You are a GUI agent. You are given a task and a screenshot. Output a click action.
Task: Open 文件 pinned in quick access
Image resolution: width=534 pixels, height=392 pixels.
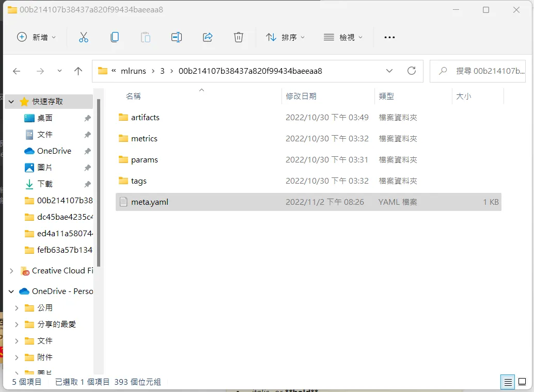(x=44, y=135)
